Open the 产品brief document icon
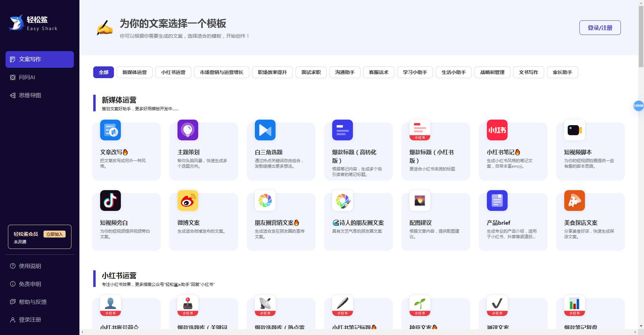The image size is (644, 335). (497, 201)
